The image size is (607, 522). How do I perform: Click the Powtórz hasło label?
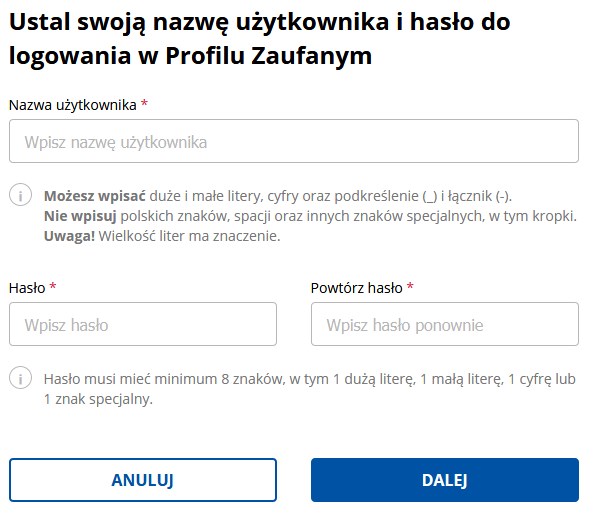tap(357, 288)
